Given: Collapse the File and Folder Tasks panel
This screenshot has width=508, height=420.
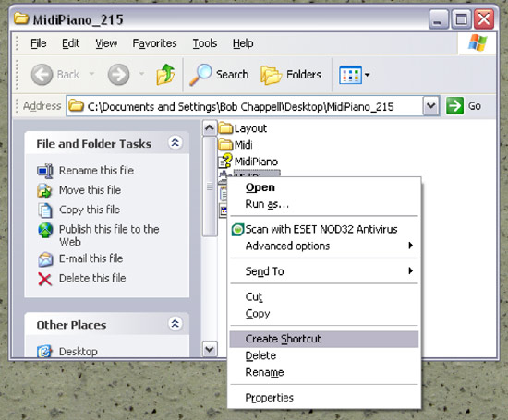Looking at the screenshot, I should point(175,142).
